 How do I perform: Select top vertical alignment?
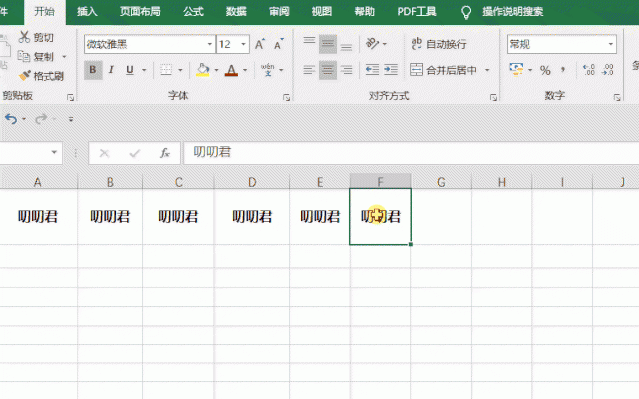click(309, 41)
